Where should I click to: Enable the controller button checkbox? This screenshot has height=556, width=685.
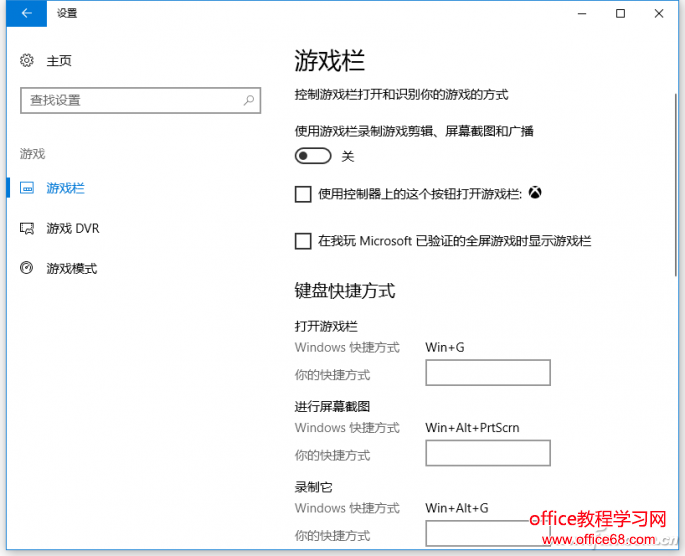tap(303, 194)
